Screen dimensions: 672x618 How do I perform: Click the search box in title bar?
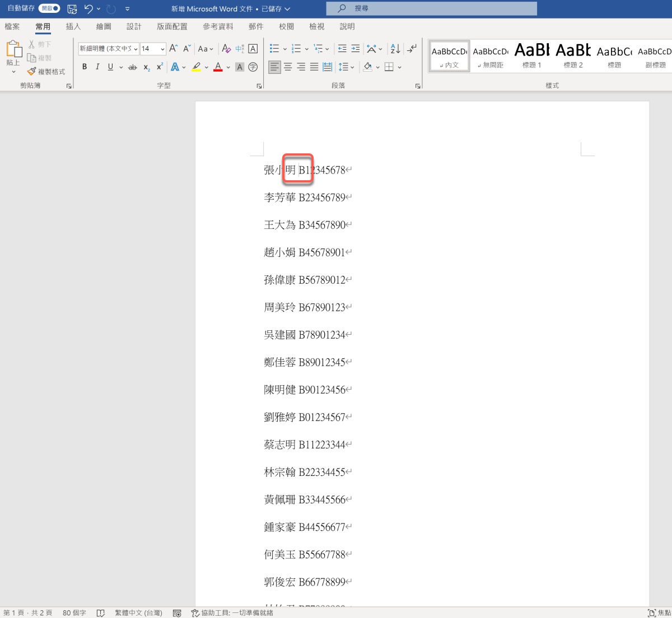coord(431,8)
